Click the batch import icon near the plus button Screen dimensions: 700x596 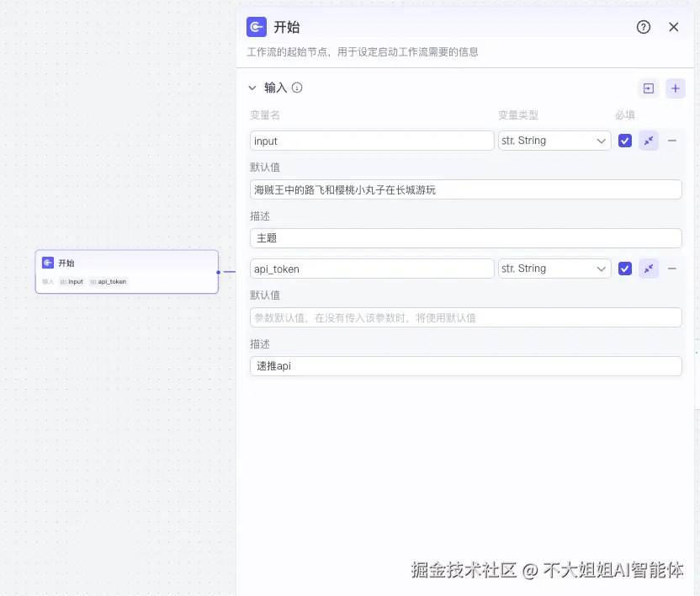pos(648,88)
